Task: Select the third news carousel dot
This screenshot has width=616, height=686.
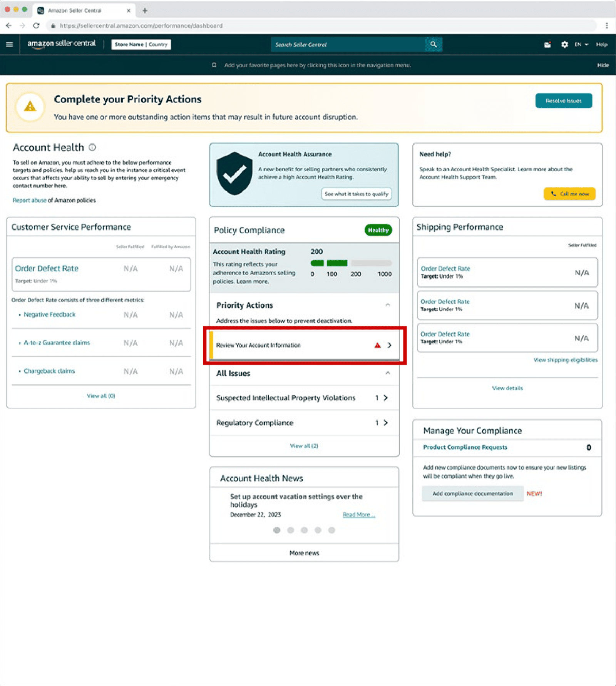Action: tap(304, 530)
